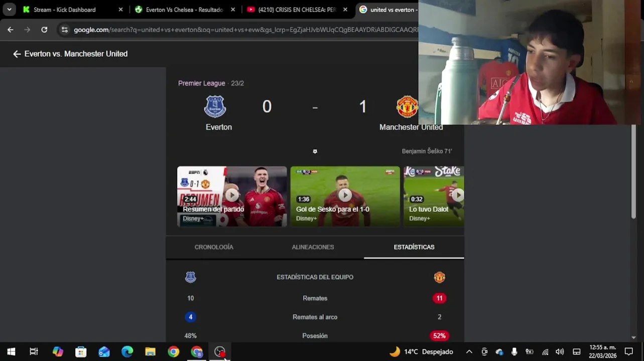The width and height of the screenshot is (644, 361).
Task: Open site information icon in address bar
Action: [x=64, y=30]
